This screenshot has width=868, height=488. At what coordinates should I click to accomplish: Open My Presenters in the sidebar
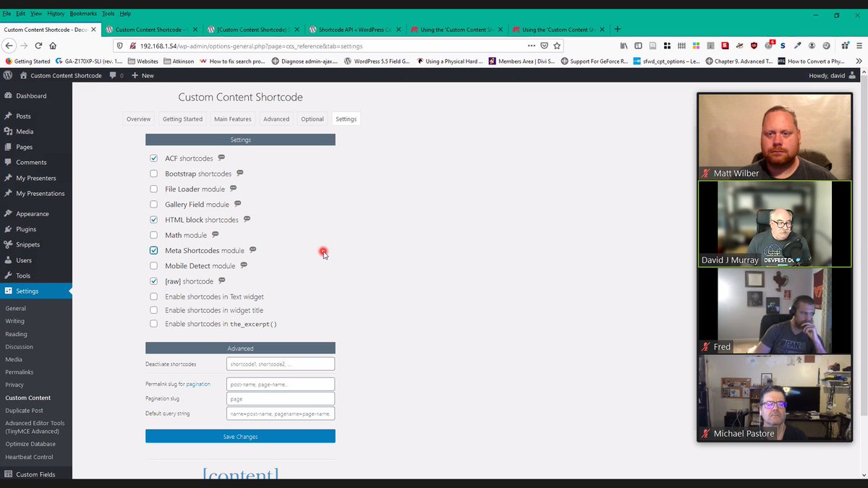pos(36,178)
